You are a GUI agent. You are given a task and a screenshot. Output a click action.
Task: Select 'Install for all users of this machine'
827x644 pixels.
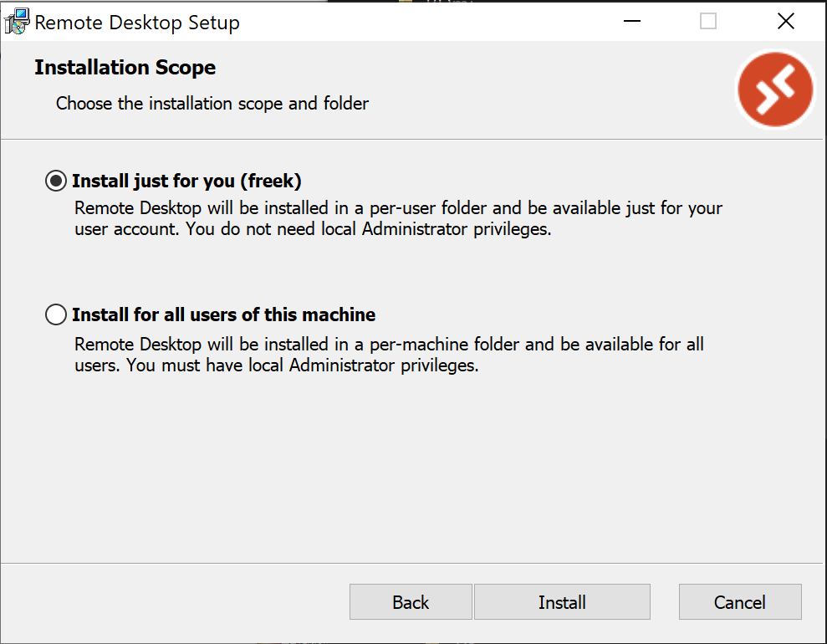click(x=55, y=314)
